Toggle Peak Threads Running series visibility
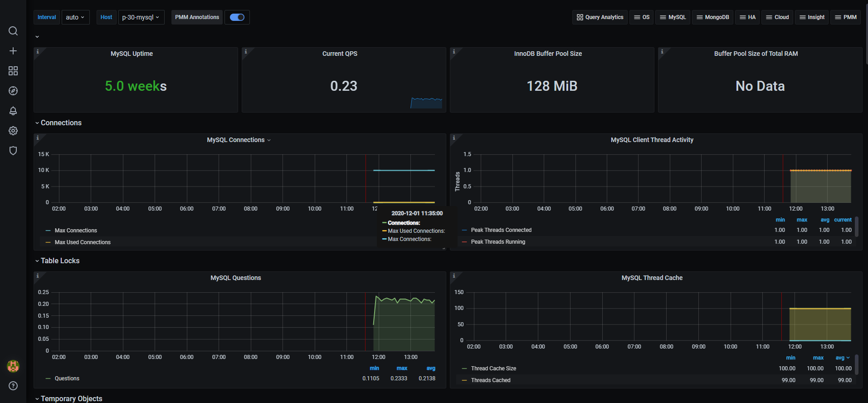 click(498, 242)
